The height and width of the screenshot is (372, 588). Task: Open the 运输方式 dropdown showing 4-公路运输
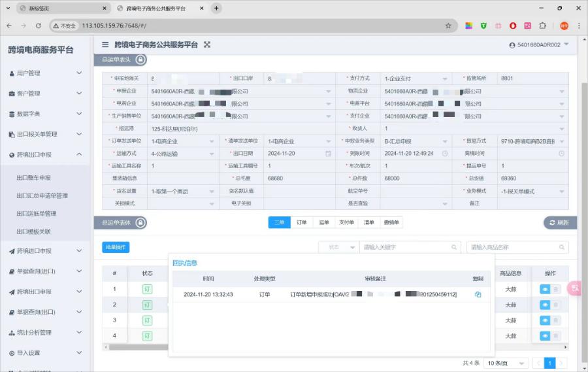click(x=183, y=154)
